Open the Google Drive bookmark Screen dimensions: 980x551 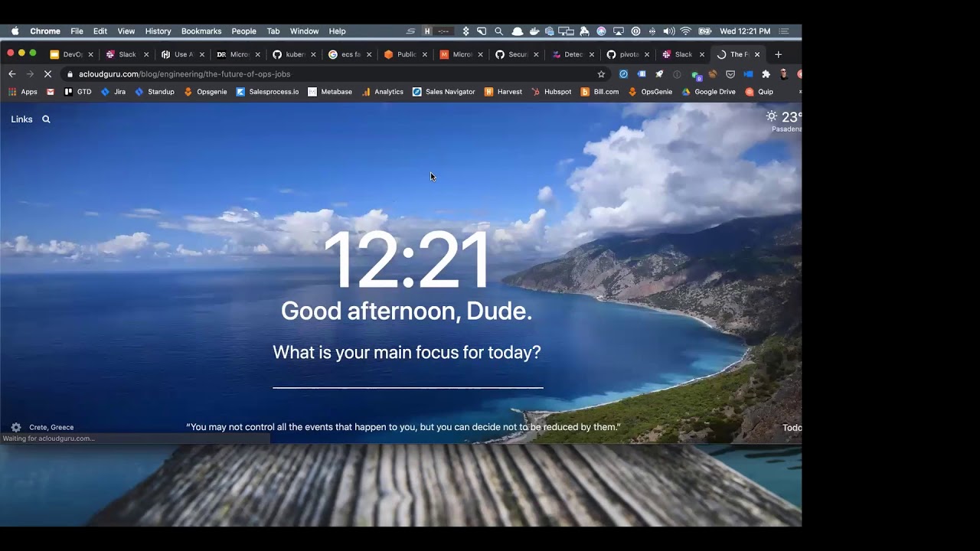click(x=708, y=92)
